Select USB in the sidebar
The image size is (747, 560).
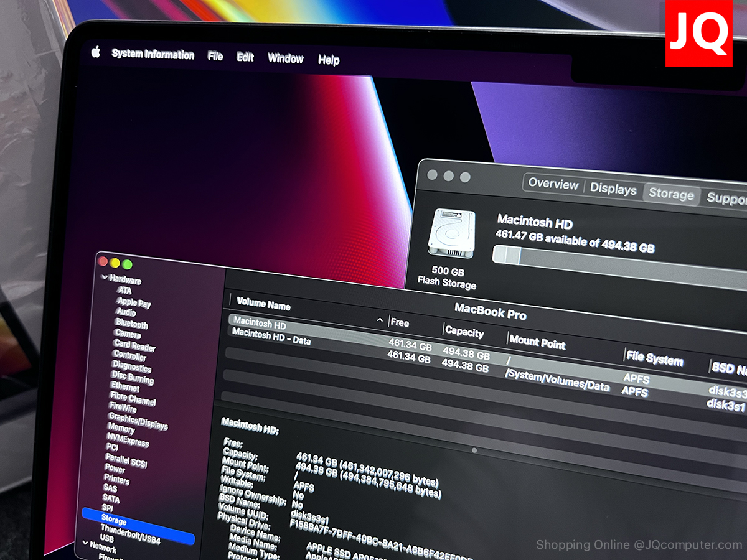[x=106, y=539]
